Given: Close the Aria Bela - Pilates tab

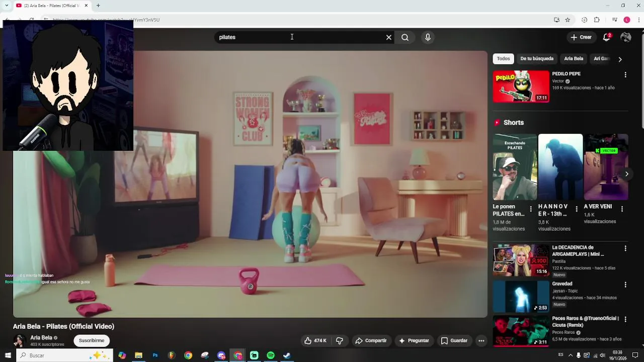Looking at the screenshot, I should [x=86, y=6].
